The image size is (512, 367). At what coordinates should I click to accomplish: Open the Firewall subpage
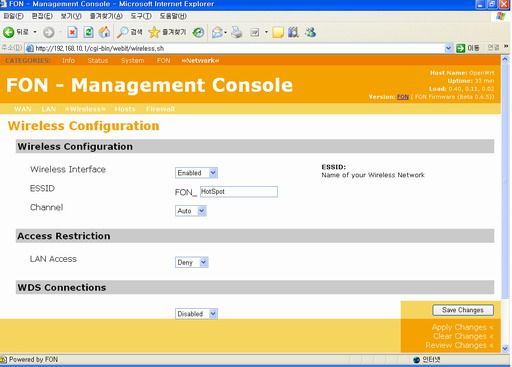point(160,109)
